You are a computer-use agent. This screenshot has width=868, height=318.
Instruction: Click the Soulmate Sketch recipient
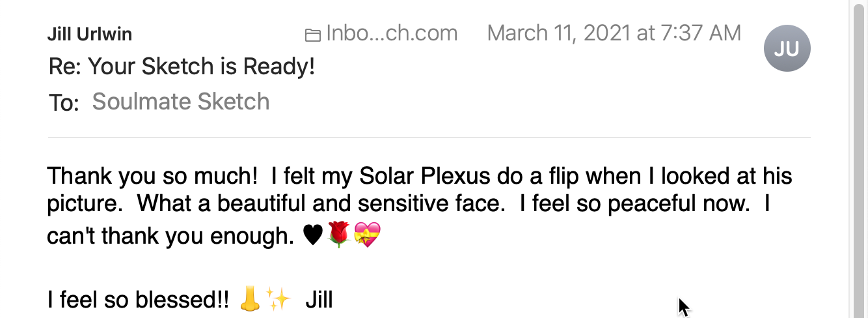(181, 102)
